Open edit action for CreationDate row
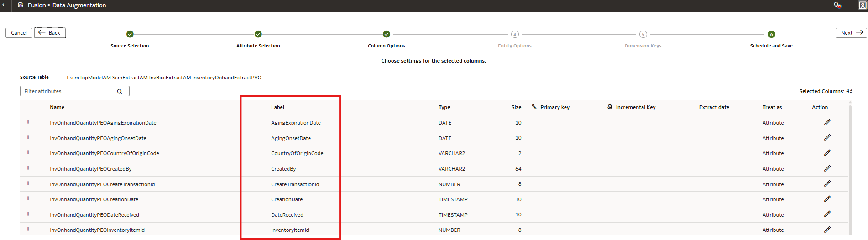Viewport: 868px width, 240px height. click(x=827, y=199)
